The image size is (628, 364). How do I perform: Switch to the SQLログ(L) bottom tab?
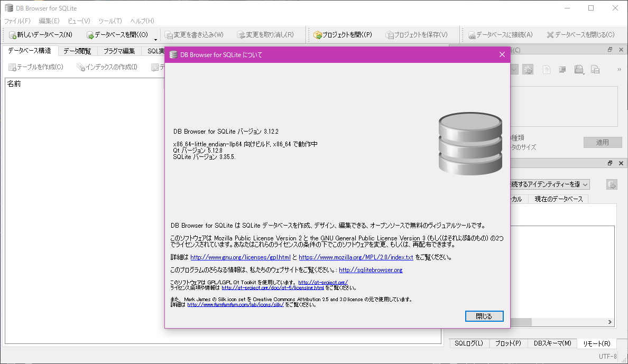(x=469, y=343)
